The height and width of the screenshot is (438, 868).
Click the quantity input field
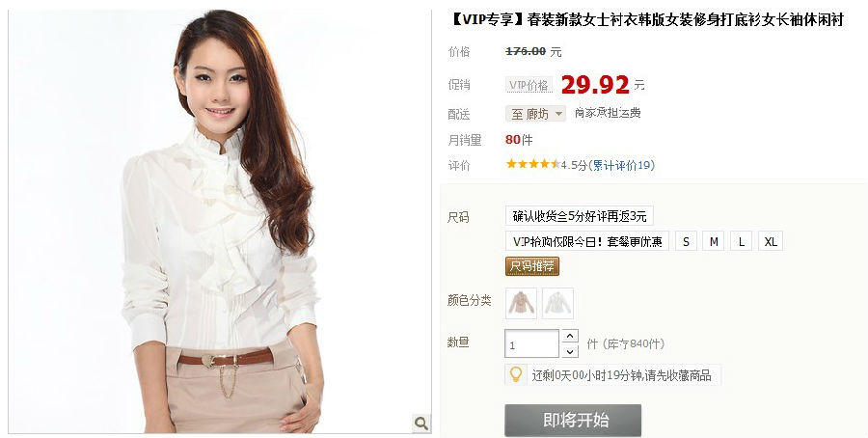pos(532,343)
